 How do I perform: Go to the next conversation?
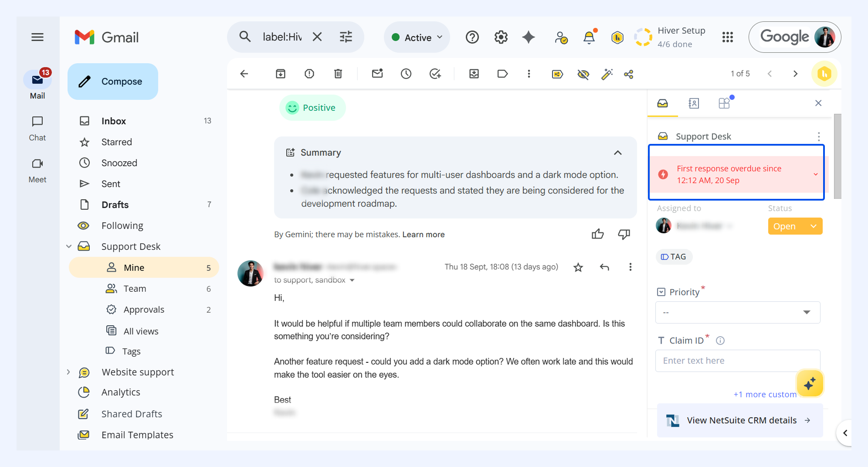(795, 74)
